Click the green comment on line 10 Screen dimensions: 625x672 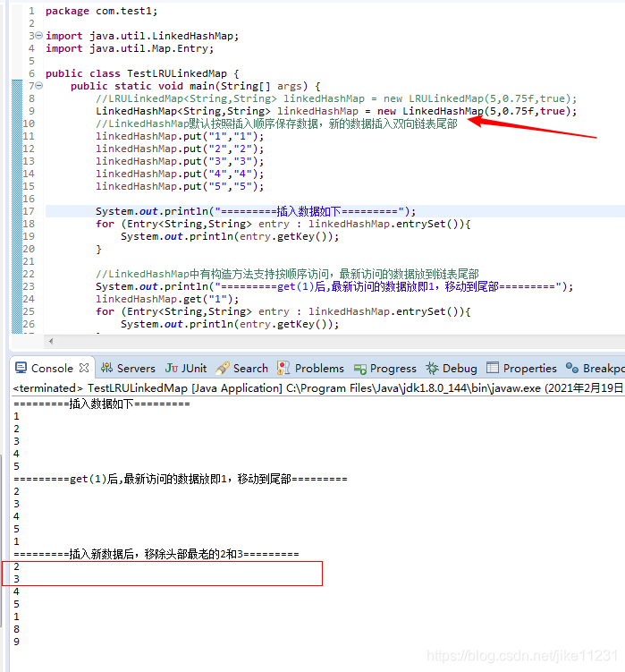point(276,123)
